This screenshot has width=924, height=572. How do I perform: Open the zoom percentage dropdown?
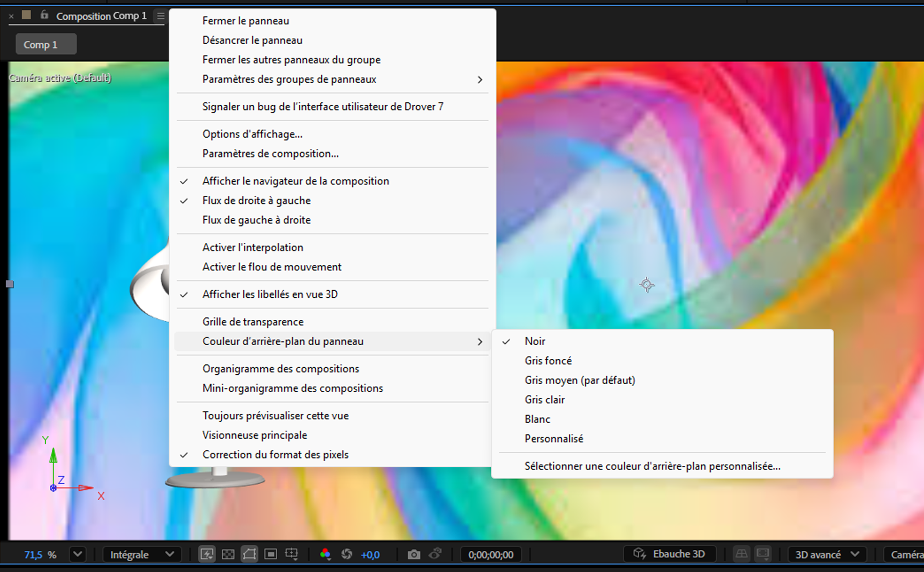pos(78,555)
